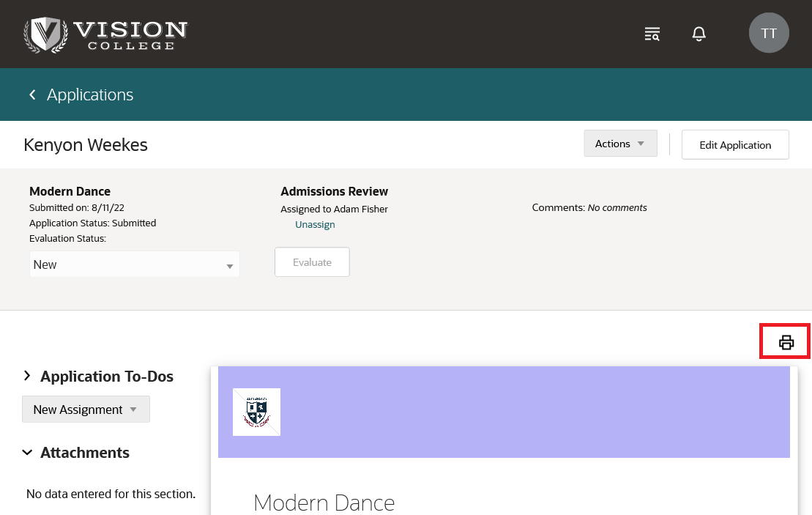This screenshot has width=812, height=515.
Task: Open the TT user avatar menu
Action: [x=769, y=34]
